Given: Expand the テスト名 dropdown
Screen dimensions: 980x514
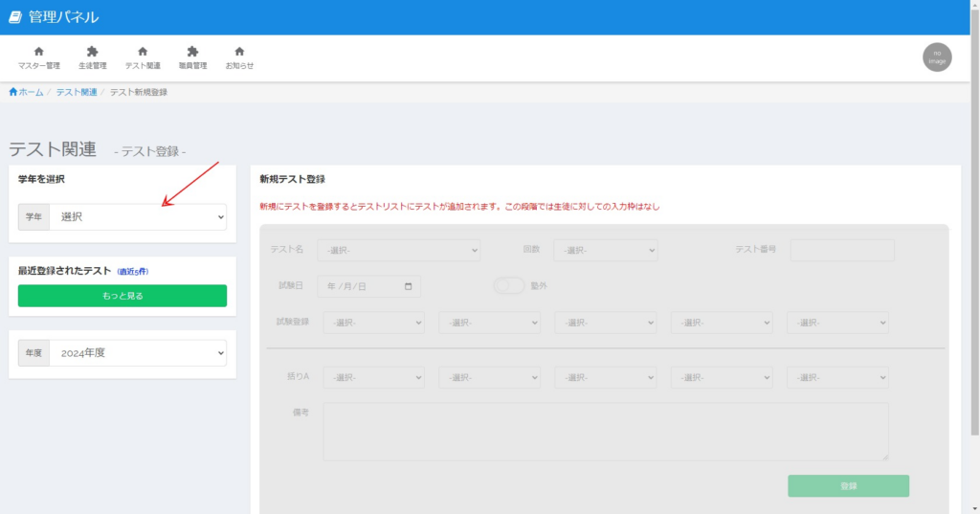Looking at the screenshot, I should pos(399,250).
